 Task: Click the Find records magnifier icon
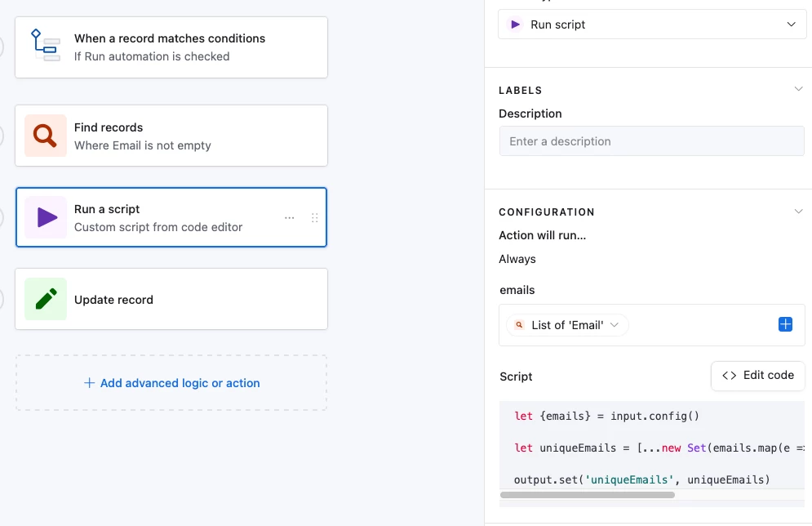(x=46, y=136)
